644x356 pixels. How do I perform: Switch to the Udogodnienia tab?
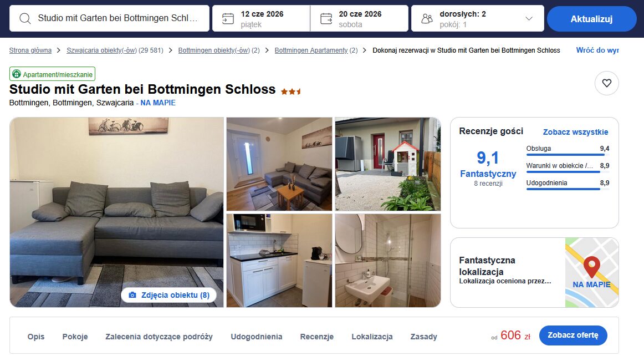(x=256, y=337)
